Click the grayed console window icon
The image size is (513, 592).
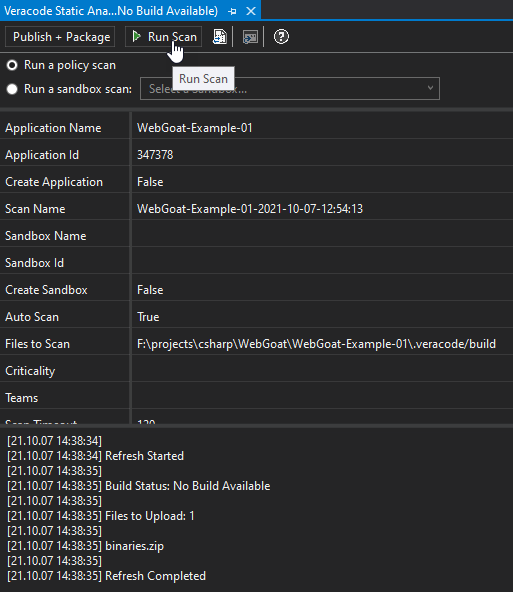(x=250, y=37)
